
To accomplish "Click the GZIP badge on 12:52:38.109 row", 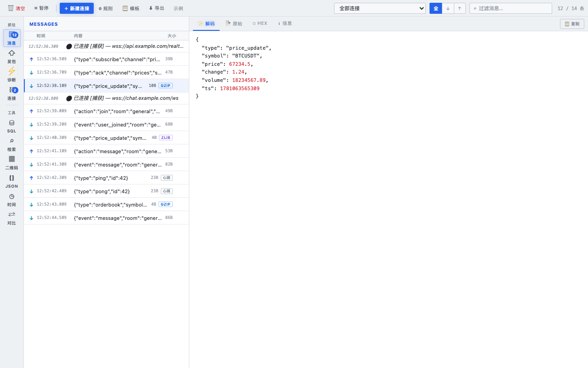I will point(165,86).
